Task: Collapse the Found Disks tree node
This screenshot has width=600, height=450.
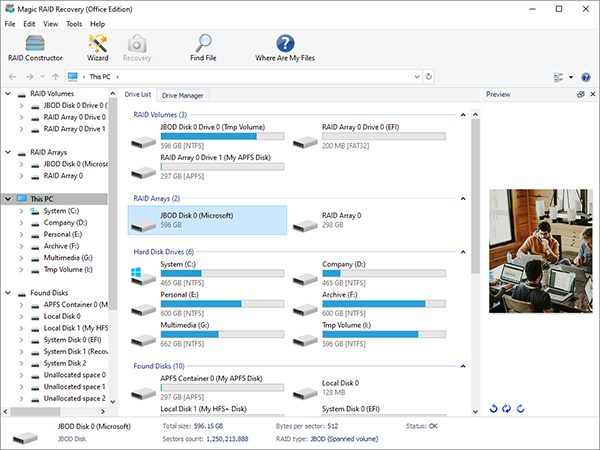Action: (x=8, y=293)
